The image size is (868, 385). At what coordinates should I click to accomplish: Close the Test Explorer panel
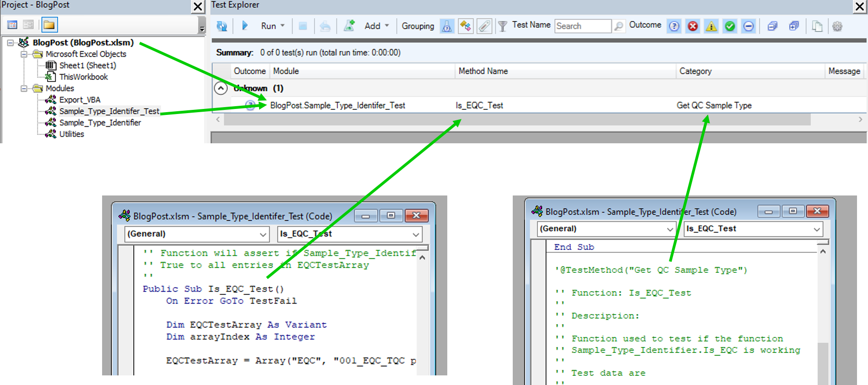tap(860, 6)
